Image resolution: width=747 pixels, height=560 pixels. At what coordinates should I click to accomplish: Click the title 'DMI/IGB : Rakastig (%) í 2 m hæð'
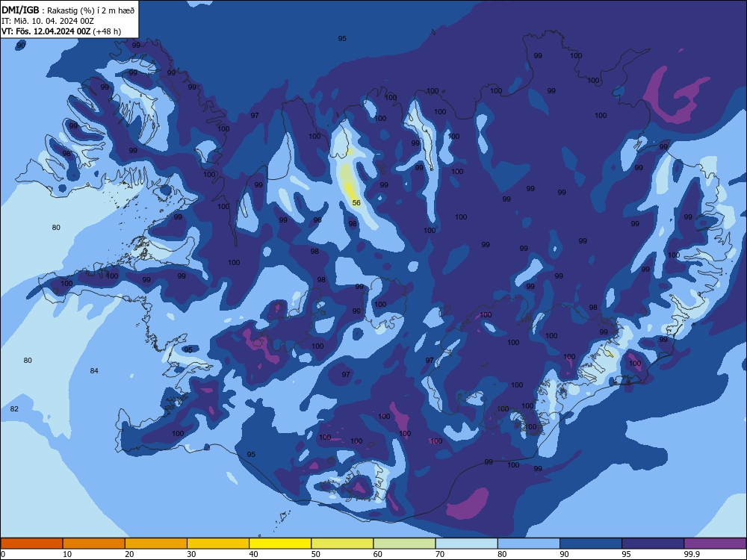tap(68, 10)
